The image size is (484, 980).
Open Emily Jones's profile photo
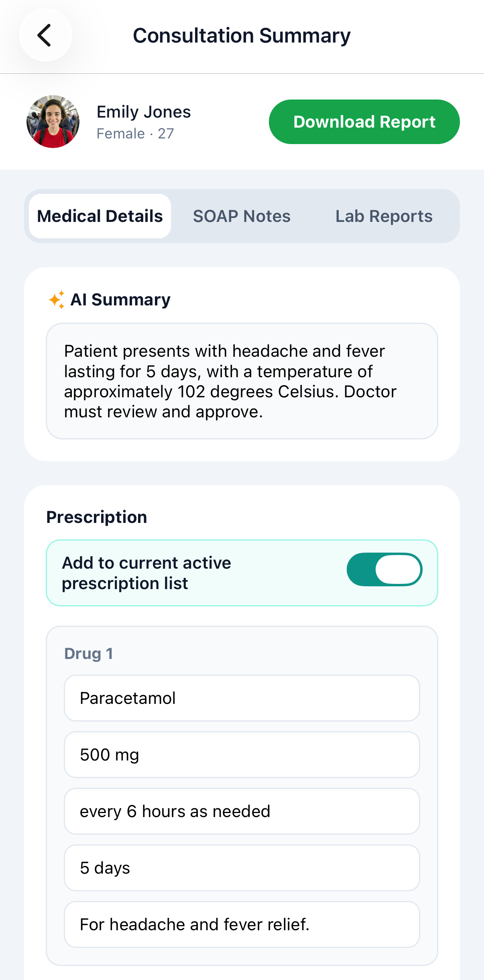[x=53, y=122]
